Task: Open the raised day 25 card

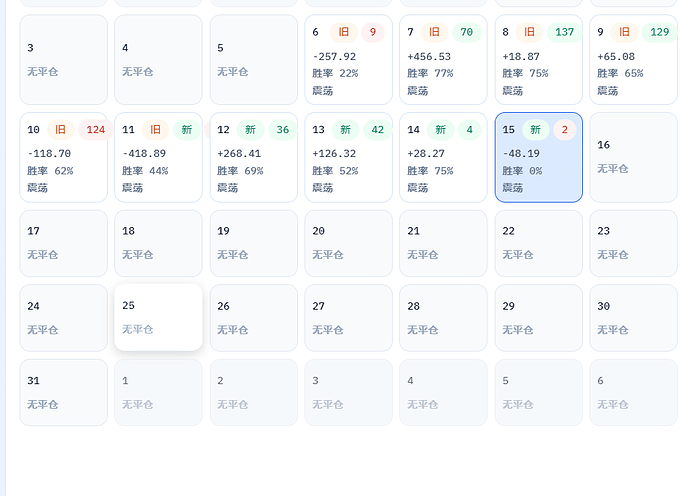Action: pos(158,317)
